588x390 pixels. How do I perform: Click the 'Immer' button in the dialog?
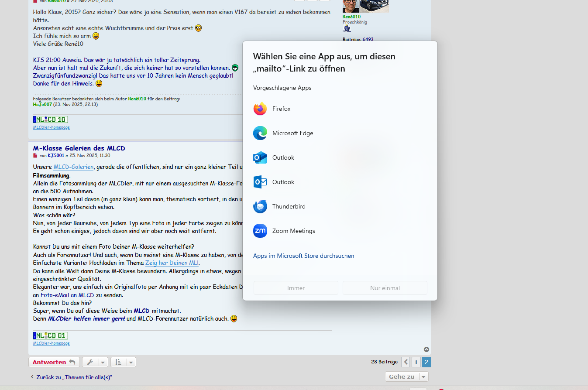point(296,288)
